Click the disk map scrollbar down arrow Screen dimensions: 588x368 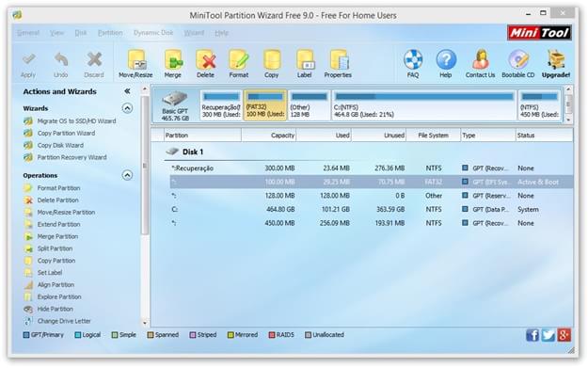click(x=568, y=120)
